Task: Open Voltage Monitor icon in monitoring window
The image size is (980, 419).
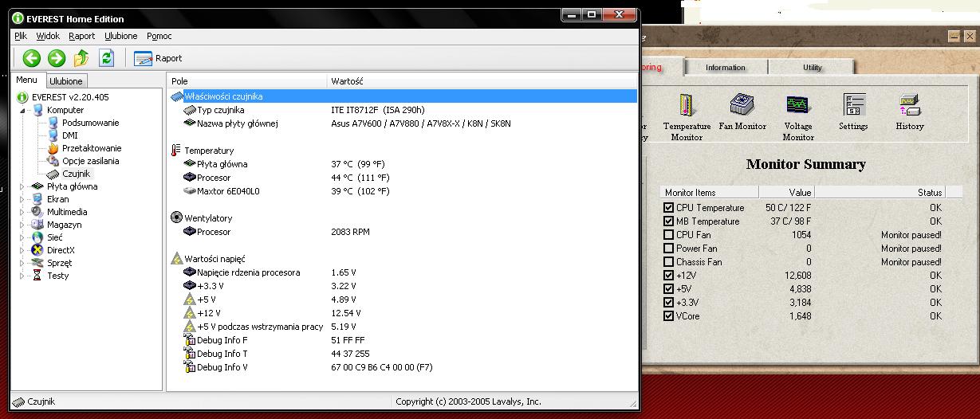Action: (798, 117)
